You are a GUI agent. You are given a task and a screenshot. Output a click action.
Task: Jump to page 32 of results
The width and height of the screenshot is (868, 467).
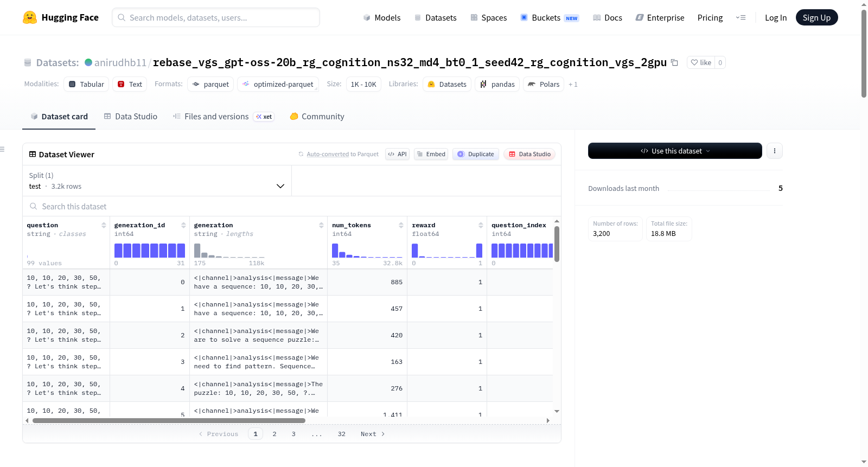coord(341,434)
